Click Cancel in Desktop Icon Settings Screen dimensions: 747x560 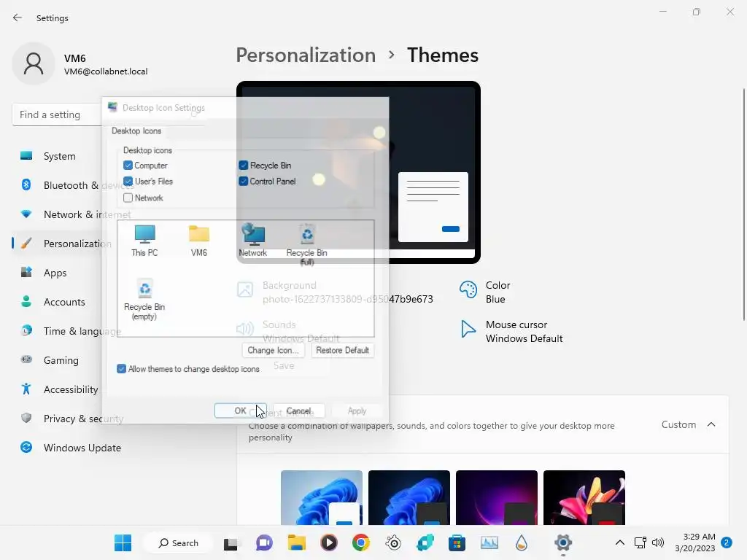[298, 411]
